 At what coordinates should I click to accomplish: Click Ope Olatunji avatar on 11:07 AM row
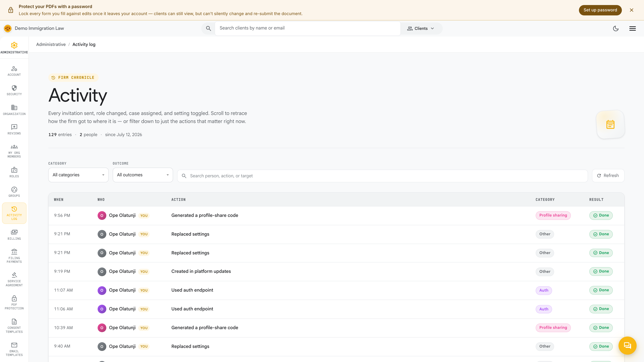point(102,290)
